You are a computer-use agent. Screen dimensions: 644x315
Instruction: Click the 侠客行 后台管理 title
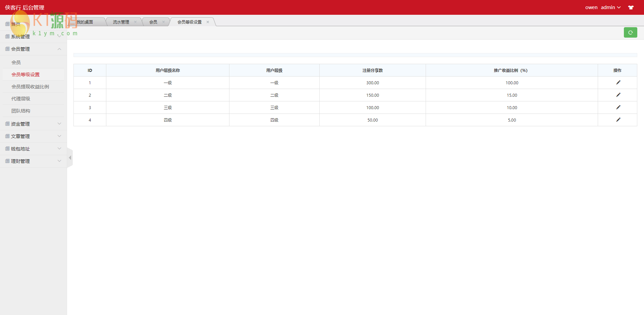[x=24, y=7]
